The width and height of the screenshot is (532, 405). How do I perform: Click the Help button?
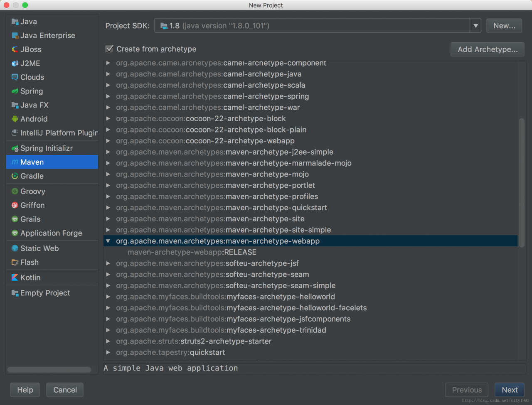tap(25, 390)
